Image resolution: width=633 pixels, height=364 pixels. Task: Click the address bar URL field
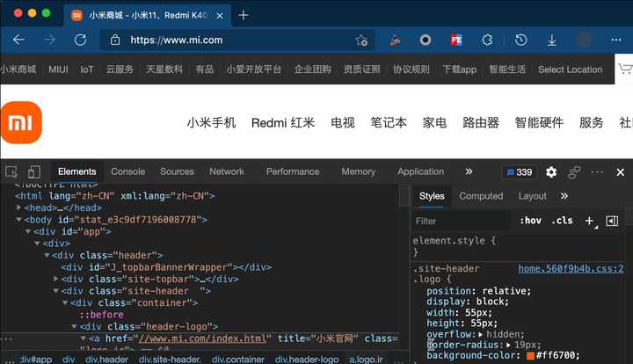(238, 40)
